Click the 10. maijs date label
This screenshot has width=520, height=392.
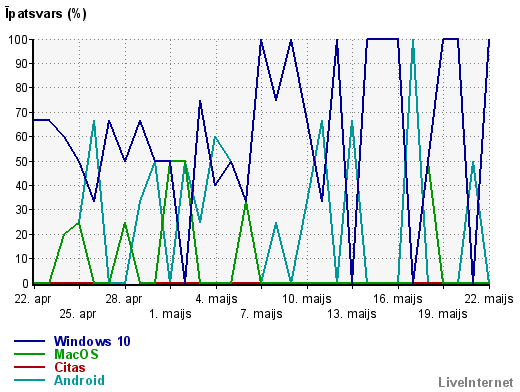307,299
